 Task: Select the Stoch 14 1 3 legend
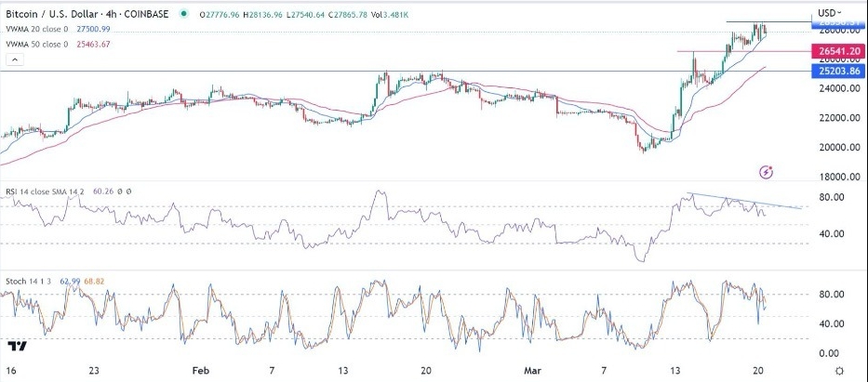click(x=29, y=282)
